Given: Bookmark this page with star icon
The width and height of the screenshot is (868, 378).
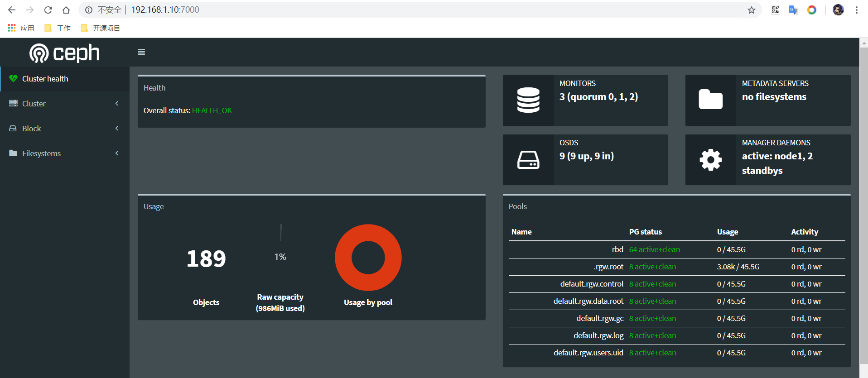Looking at the screenshot, I should point(752,10).
